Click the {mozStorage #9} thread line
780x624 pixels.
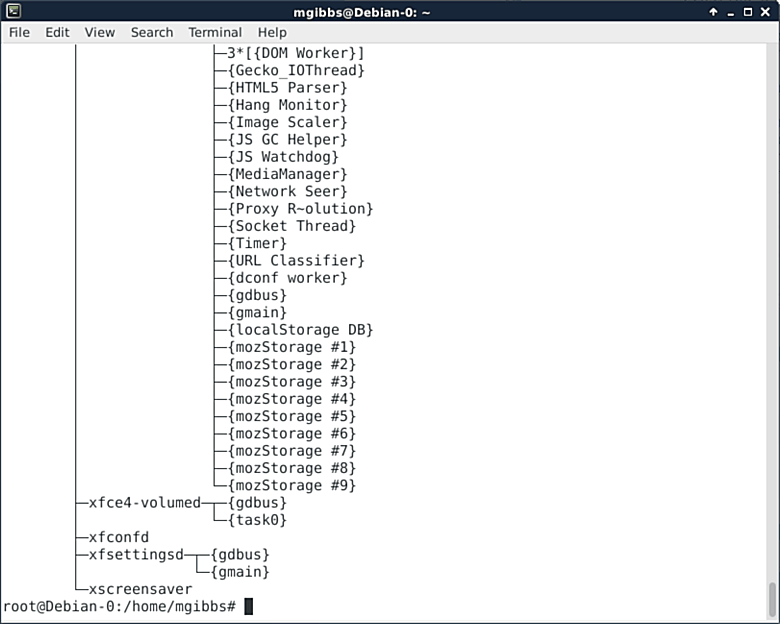(x=292, y=485)
